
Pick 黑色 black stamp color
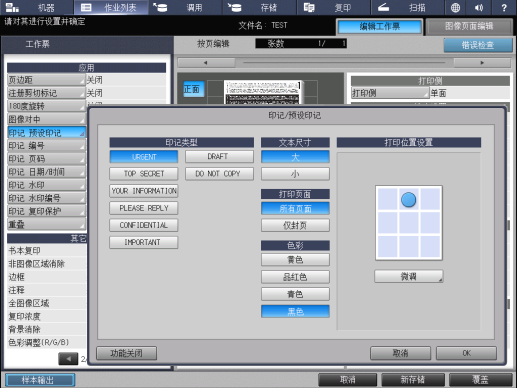tap(295, 312)
